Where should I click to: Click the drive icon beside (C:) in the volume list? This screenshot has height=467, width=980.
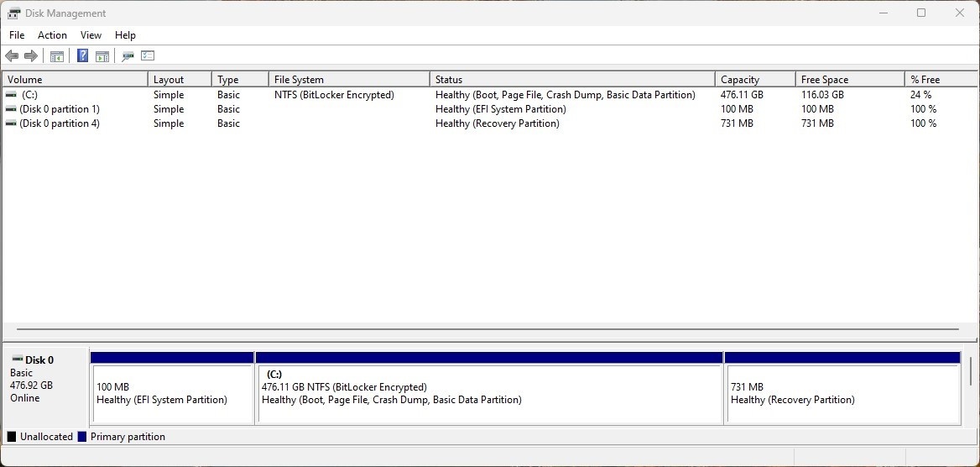click(11, 95)
